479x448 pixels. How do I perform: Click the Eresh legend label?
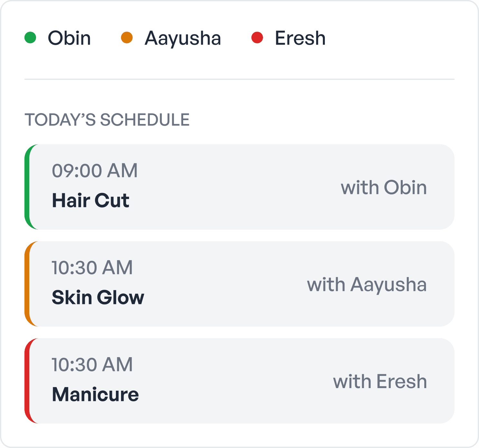[x=299, y=38]
